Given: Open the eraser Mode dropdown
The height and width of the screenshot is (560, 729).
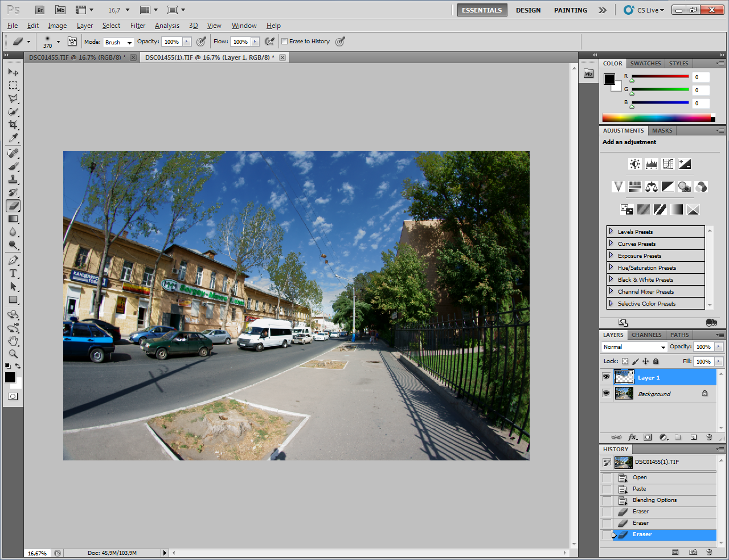Looking at the screenshot, I should coord(118,42).
